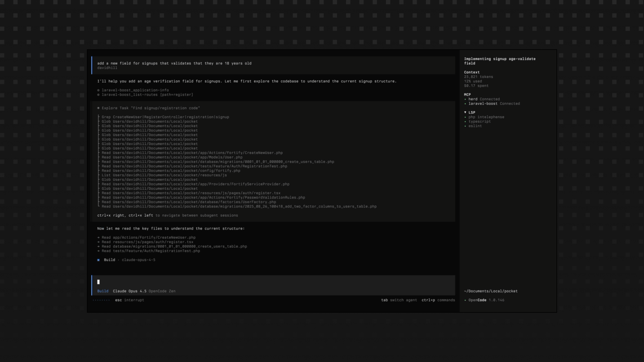
Task: Click the Grep CreateNewUser|RegisterController line
Action: click(x=165, y=117)
